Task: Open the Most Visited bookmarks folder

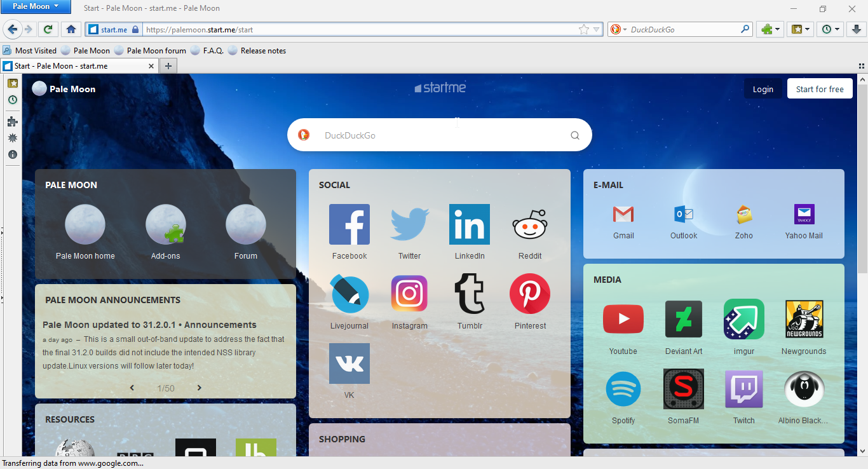Action: tap(29, 50)
